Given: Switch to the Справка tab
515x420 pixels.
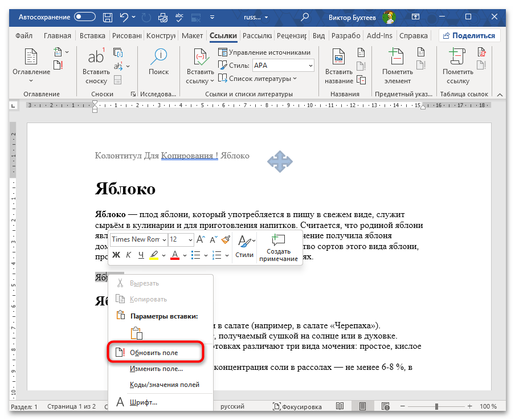Looking at the screenshot, I should coord(414,35).
